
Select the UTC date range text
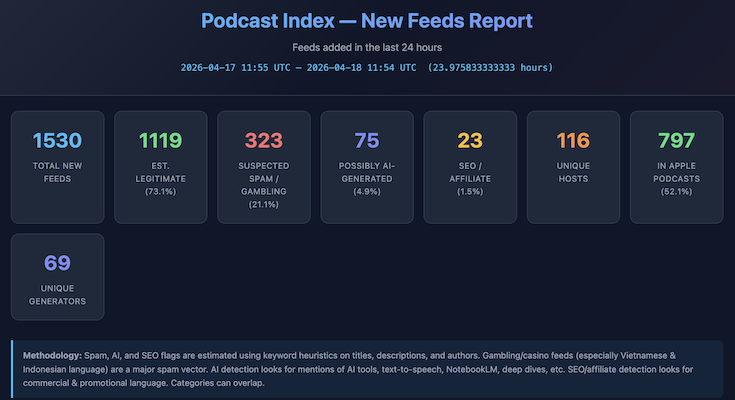(298, 67)
